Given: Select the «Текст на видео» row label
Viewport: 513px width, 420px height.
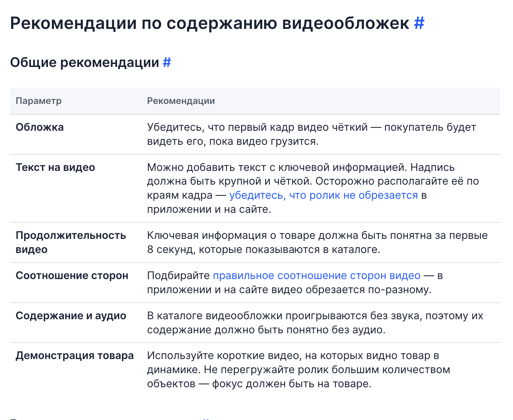Looking at the screenshot, I should (x=55, y=167).
